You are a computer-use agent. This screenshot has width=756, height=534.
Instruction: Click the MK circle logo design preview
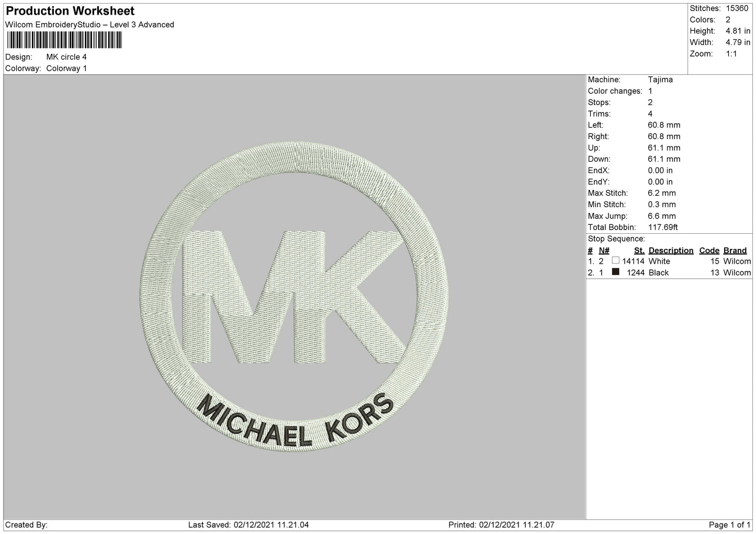click(295, 297)
